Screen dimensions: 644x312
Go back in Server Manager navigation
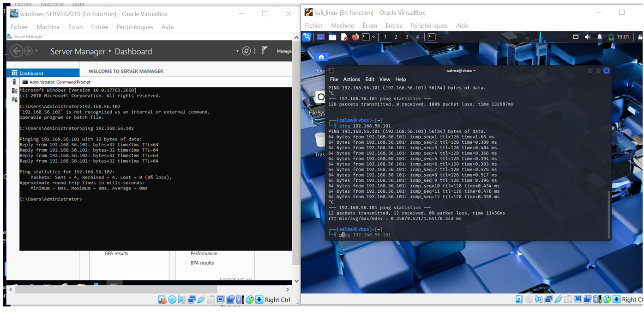pyautogui.click(x=17, y=51)
